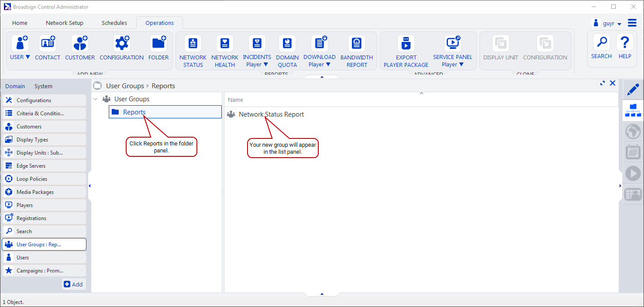Collapse the ribbon with the top arrow
The height and width of the screenshot is (307, 644).
(322, 77)
